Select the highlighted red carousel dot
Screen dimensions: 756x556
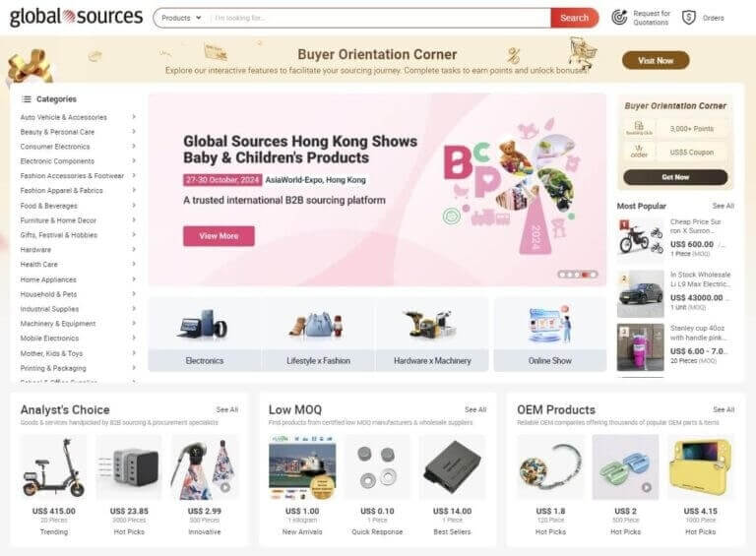(x=586, y=275)
